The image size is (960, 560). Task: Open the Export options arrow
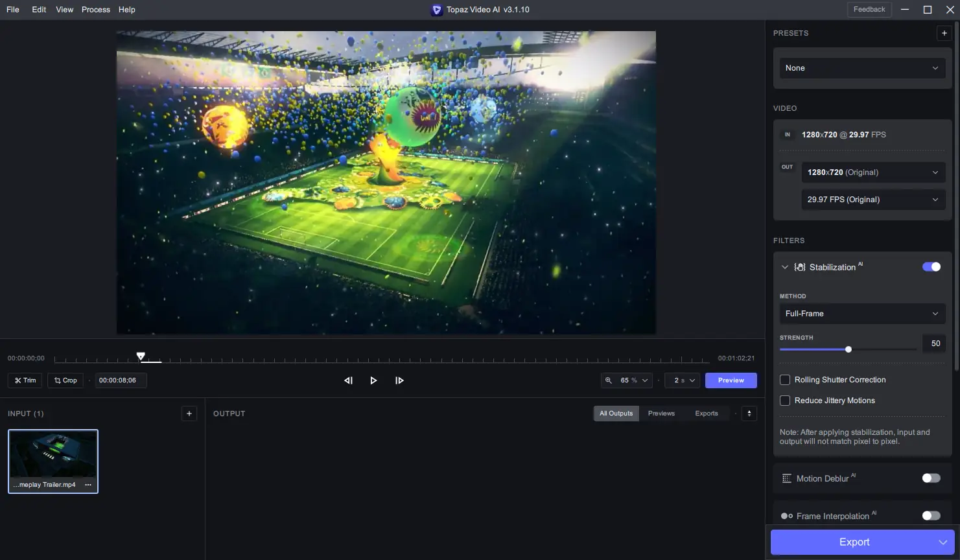click(x=942, y=542)
